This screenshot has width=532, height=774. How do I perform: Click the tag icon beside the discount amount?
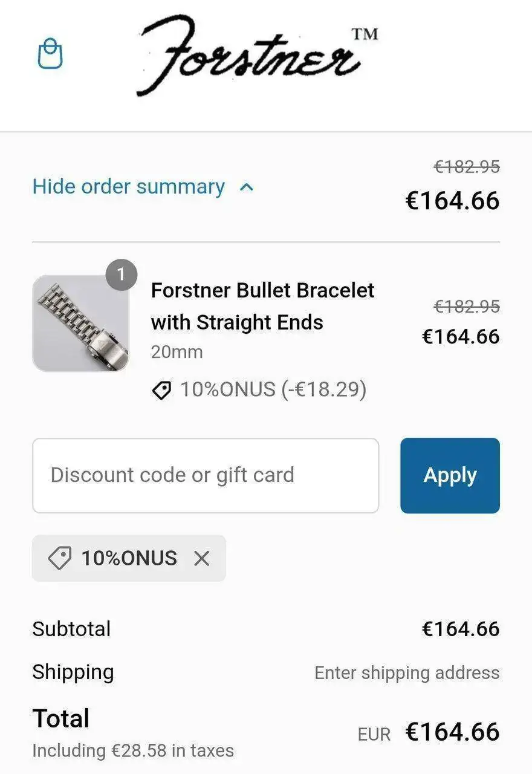161,390
